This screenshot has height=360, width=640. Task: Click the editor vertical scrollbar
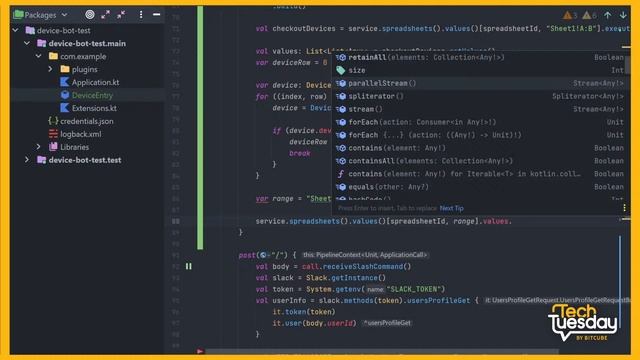[620, 282]
